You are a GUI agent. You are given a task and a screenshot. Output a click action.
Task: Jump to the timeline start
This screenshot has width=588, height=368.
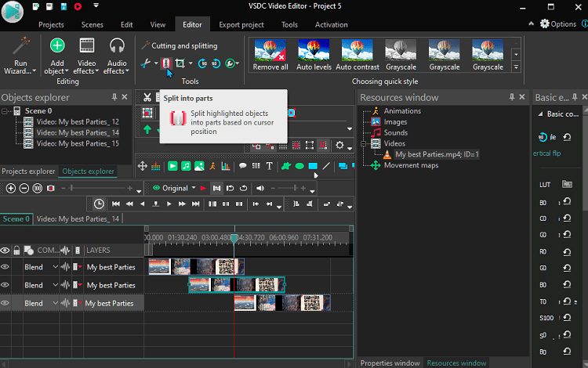[x=116, y=204]
